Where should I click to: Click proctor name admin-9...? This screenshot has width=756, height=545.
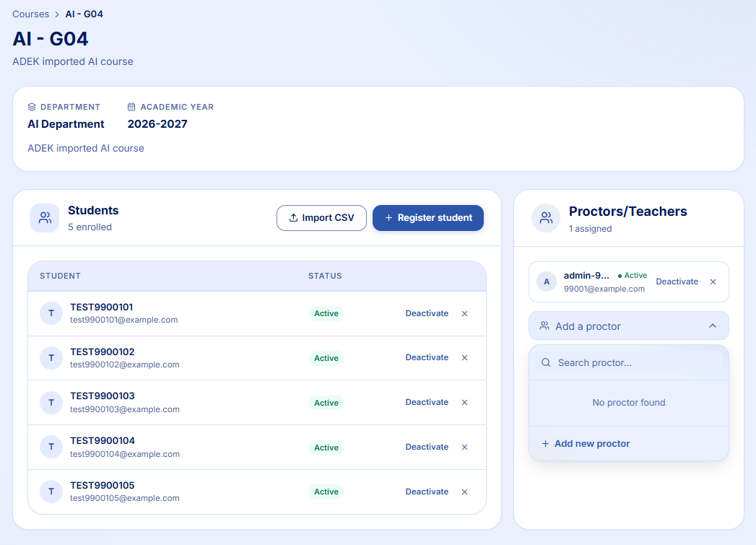[x=586, y=276]
